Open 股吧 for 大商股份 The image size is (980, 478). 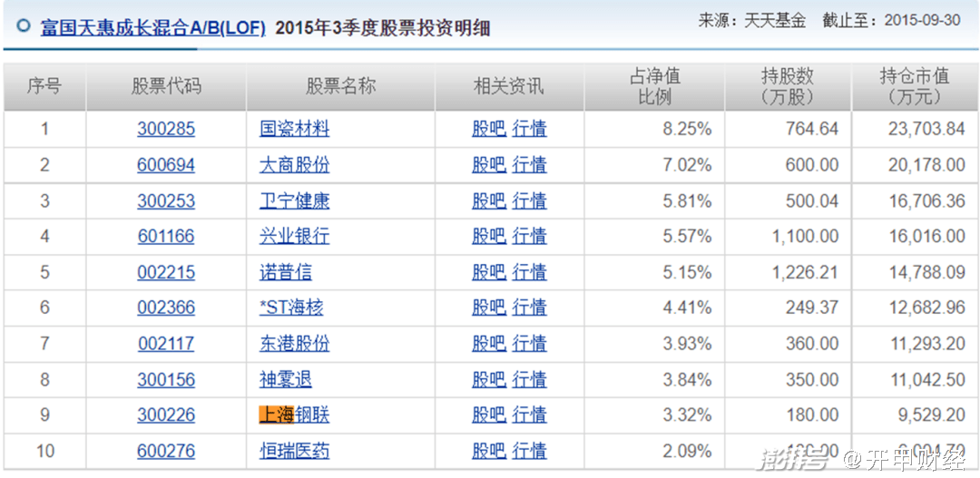[x=489, y=165]
